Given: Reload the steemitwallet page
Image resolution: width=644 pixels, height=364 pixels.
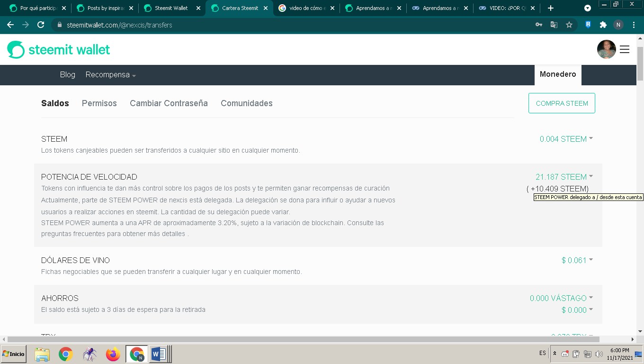Looking at the screenshot, I should pos(41,25).
